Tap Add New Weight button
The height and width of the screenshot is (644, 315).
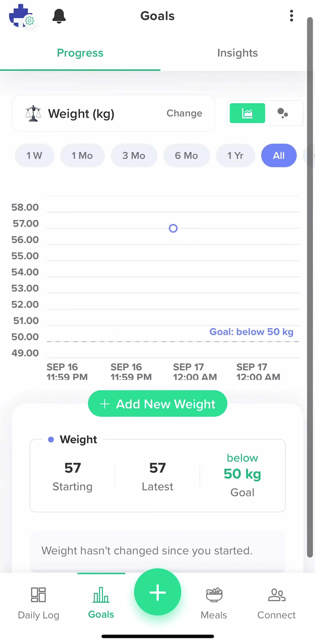(x=157, y=404)
